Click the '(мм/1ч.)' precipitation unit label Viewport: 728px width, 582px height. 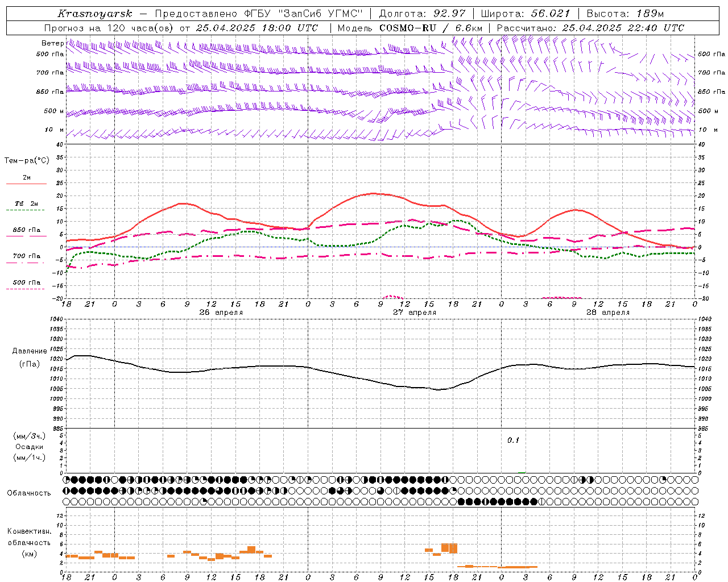(30, 458)
